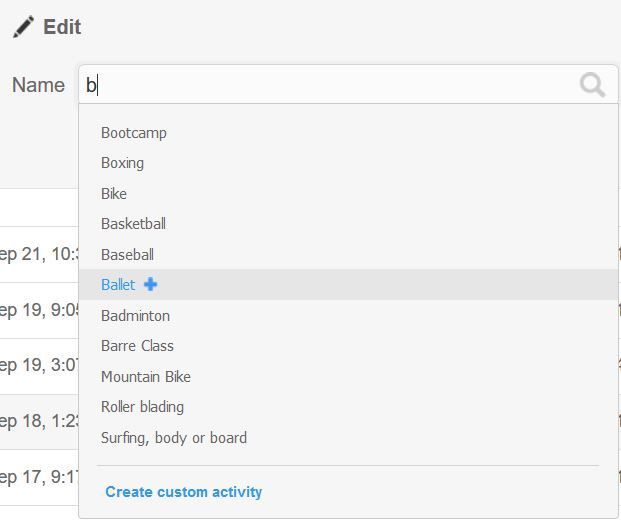The width and height of the screenshot is (621, 523).
Task: Click the blue plus icon beside Ballet
Action: (x=151, y=285)
